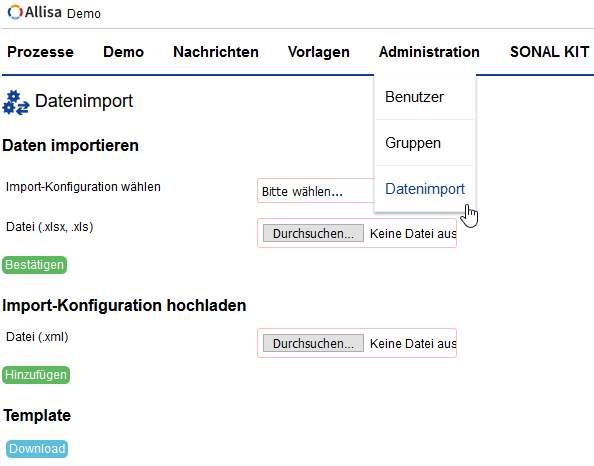Click the xml file input field
Screen dimensions: 594x466
357,343
